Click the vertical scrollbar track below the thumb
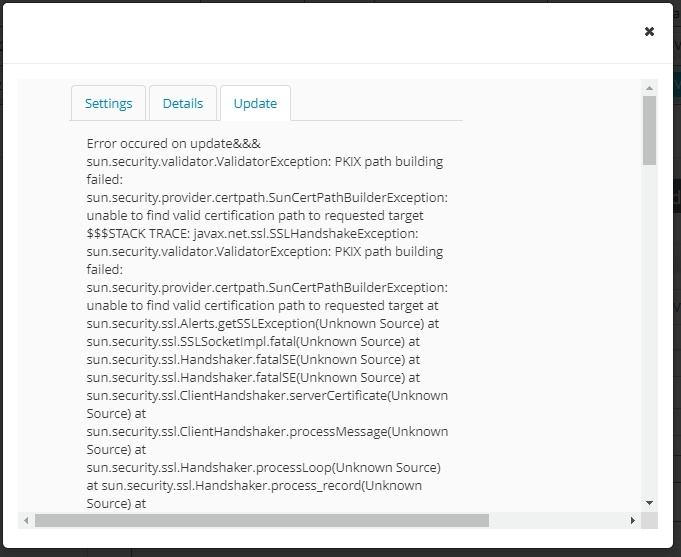 (649, 330)
